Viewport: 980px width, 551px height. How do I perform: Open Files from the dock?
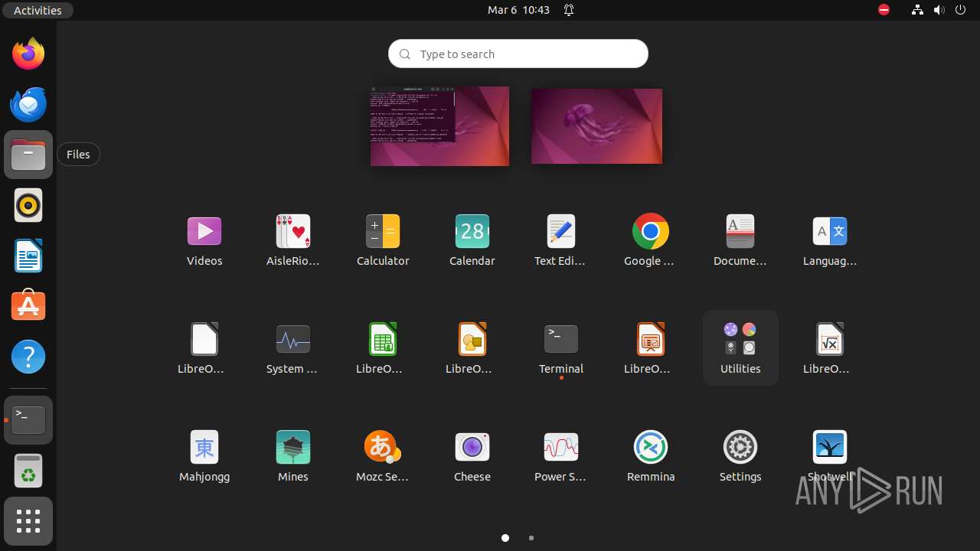point(28,155)
